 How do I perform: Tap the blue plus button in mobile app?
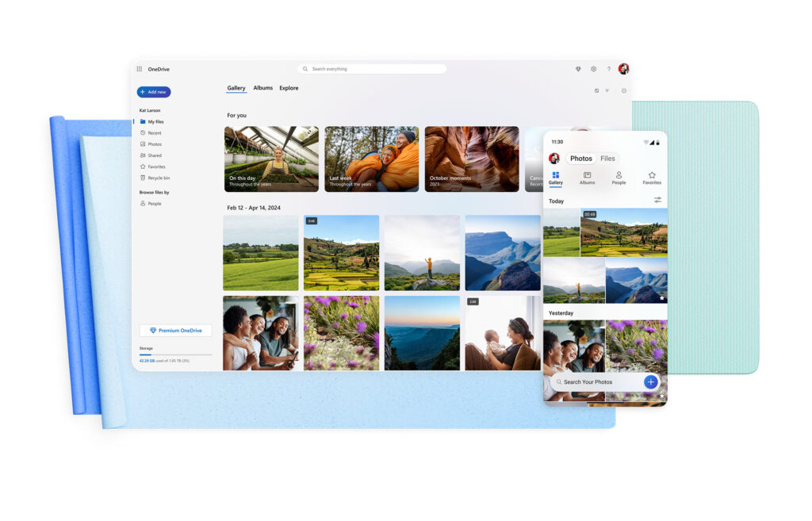click(651, 382)
